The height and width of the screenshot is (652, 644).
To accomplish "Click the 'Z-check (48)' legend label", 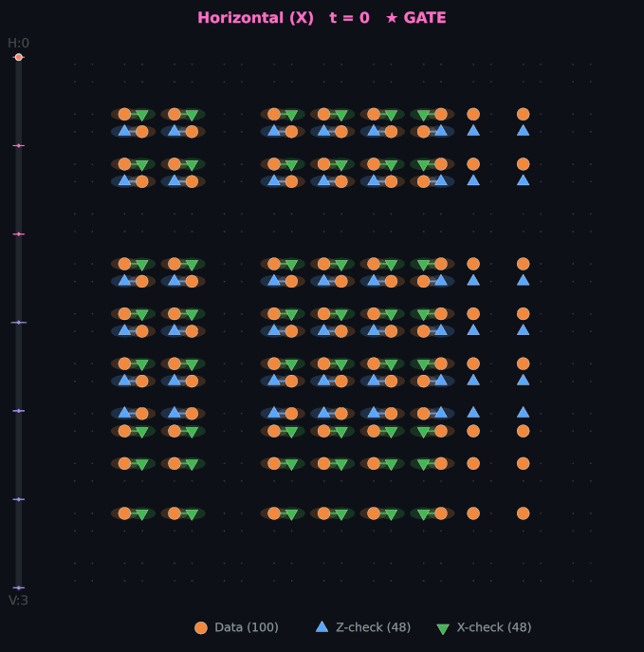I will point(374,627).
